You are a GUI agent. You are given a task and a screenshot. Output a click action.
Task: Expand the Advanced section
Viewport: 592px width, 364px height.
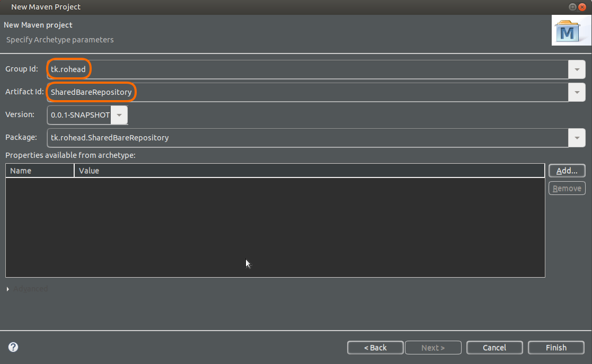(8, 289)
